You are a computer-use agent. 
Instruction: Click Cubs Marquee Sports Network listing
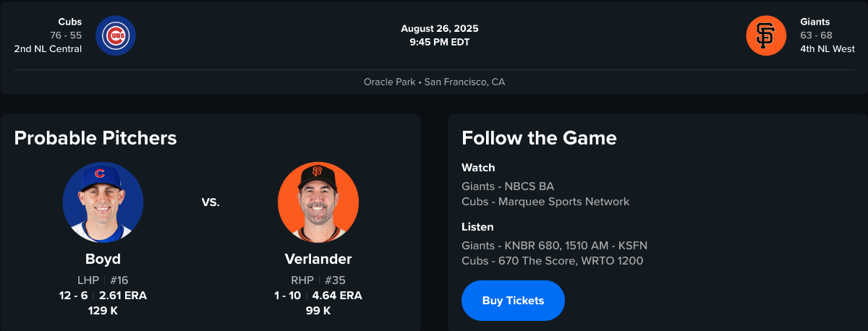545,202
